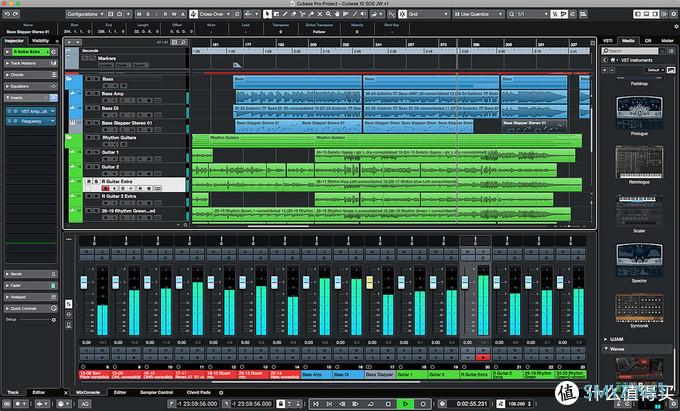This screenshot has width=680, height=411.
Task: Open the Cross-Over automation mode dropdown
Action: point(215,14)
